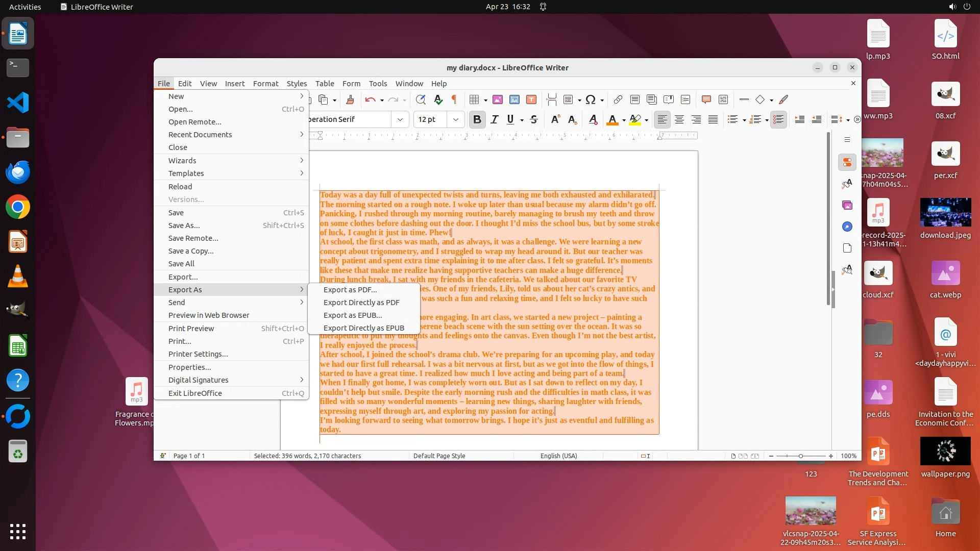
Task: Select Export as EPUB... submenu entry
Action: click(353, 315)
